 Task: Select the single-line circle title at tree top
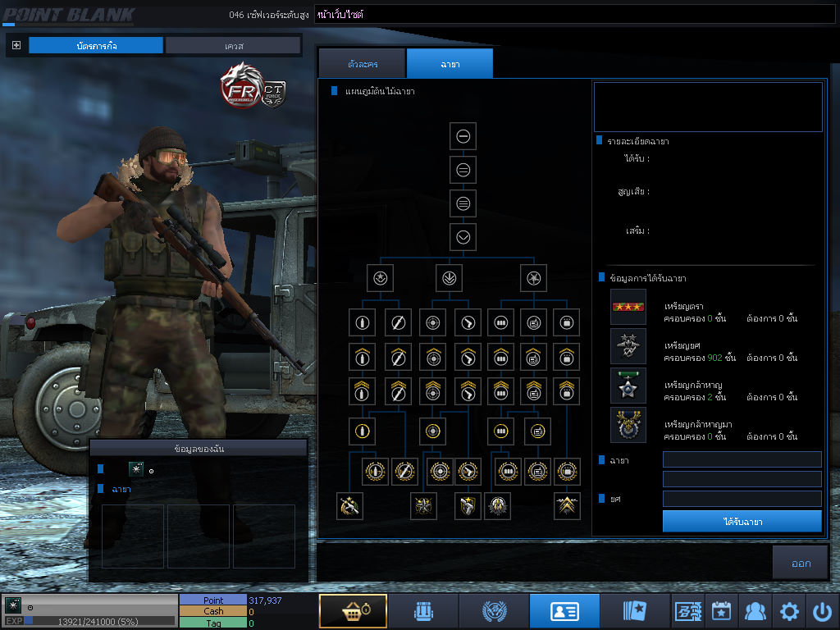pos(463,136)
